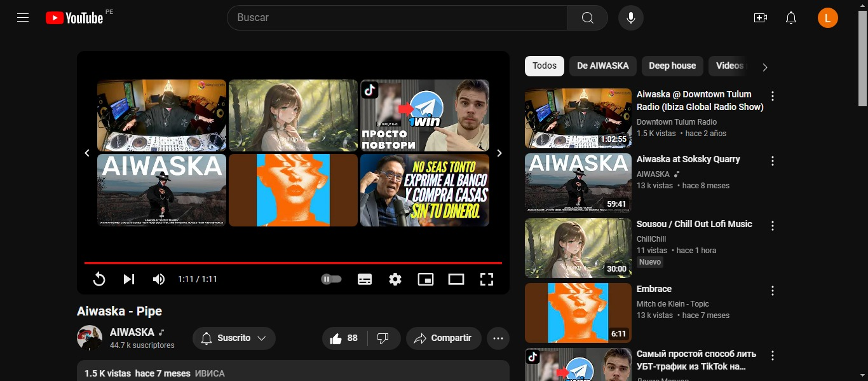Open end-screen No seas tonto suggestion
The width and height of the screenshot is (868, 381).
(424, 190)
